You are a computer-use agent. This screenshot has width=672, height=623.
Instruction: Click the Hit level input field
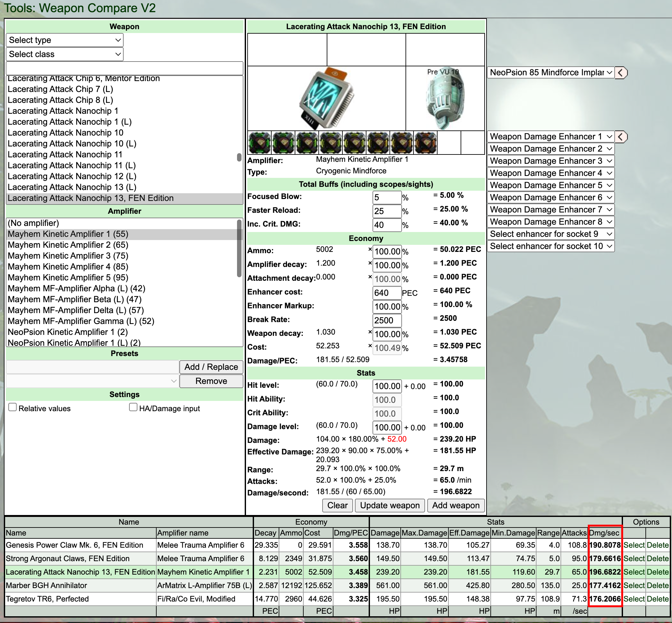387,386
